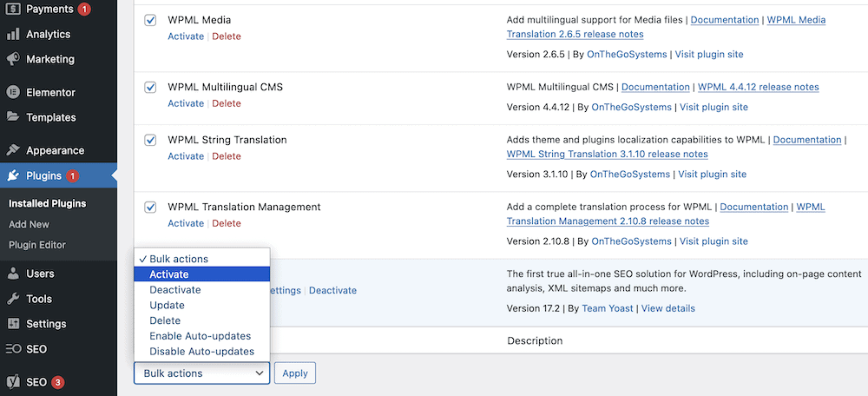868x396 pixels.
Task: Select Activate in the bulk actions menu
Action: 168,274
